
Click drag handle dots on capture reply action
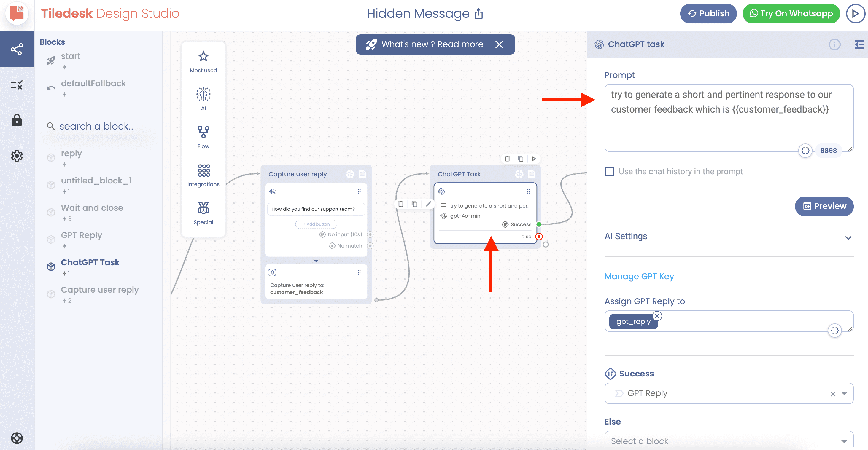point(359,272)
